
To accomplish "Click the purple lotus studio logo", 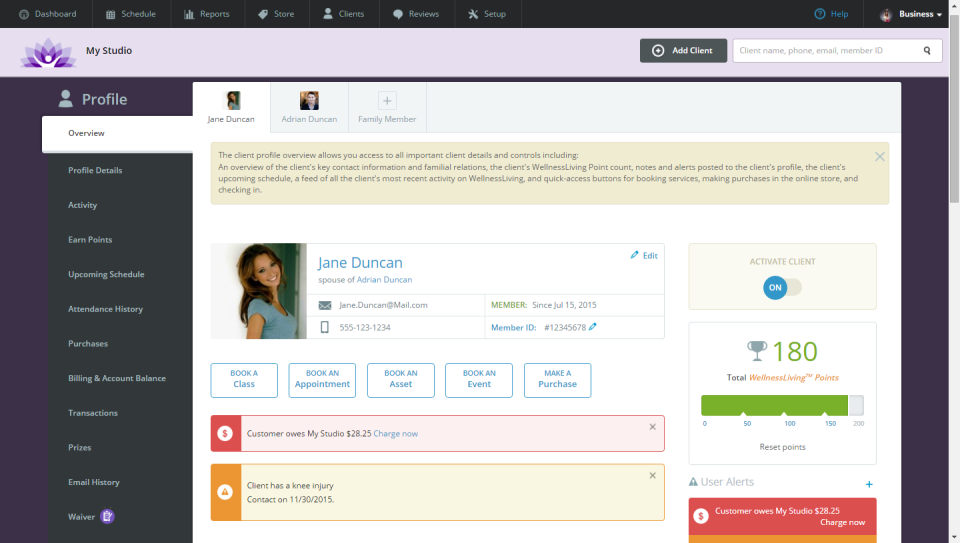I will pos(48,52).
